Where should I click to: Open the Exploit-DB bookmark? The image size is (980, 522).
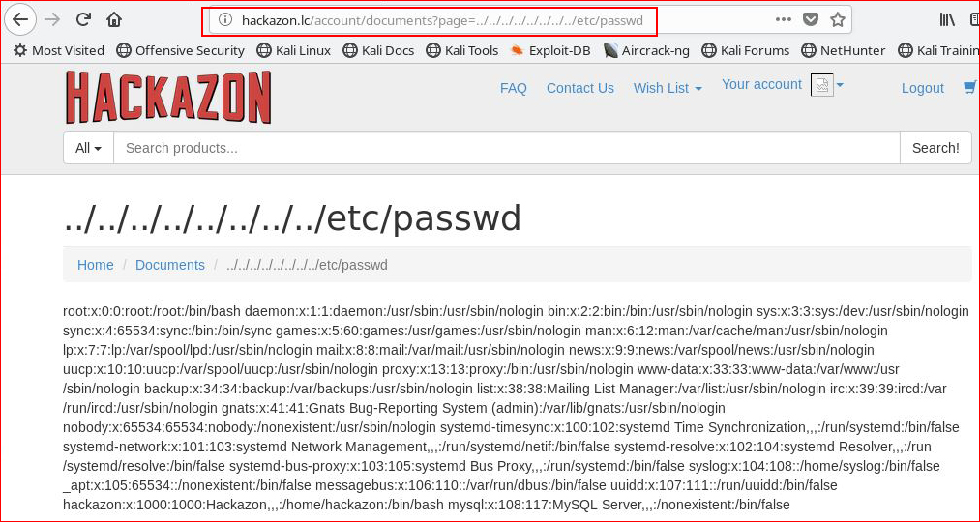point(550,50)
